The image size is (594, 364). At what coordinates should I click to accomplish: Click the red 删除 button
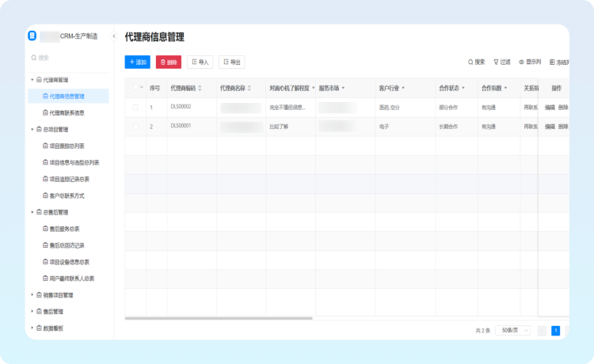tap(168, 62)
